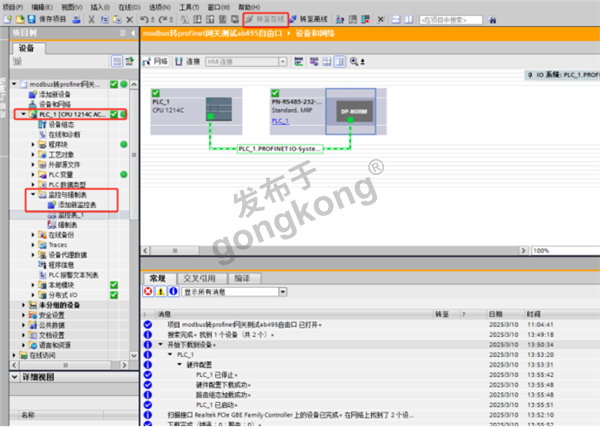Toggle the error message filter
Screen dimensions: 600x427
coord(148,292)
